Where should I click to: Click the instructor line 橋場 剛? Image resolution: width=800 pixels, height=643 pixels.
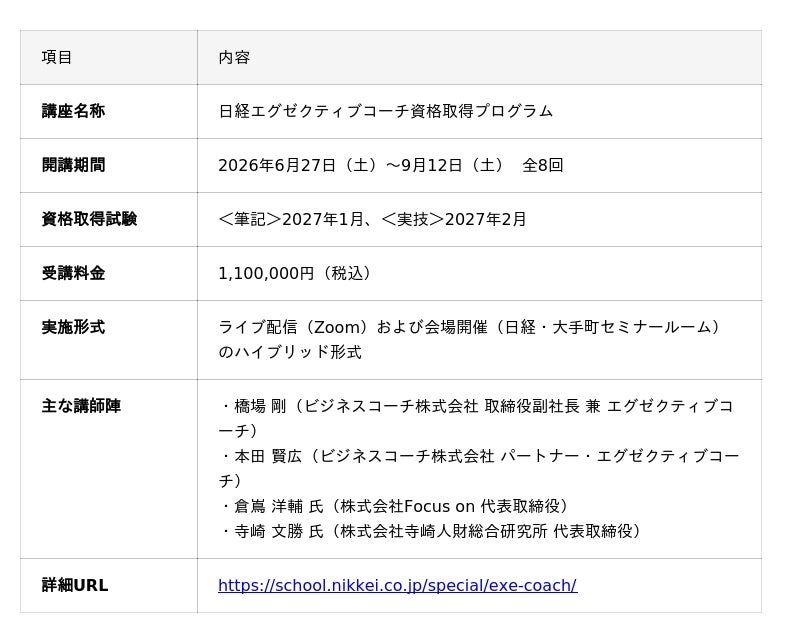click(477, 418)
